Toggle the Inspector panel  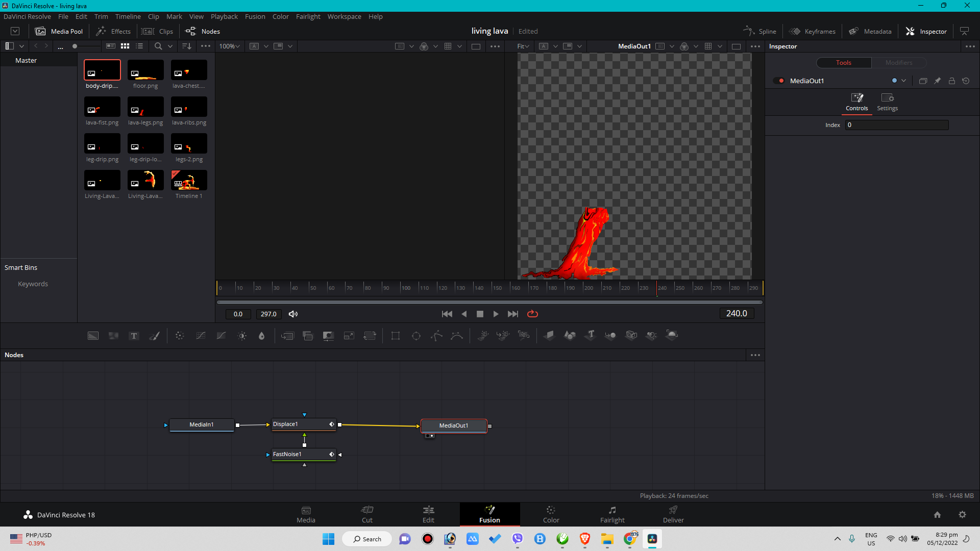pyautogui.click(x=926, y=31)
